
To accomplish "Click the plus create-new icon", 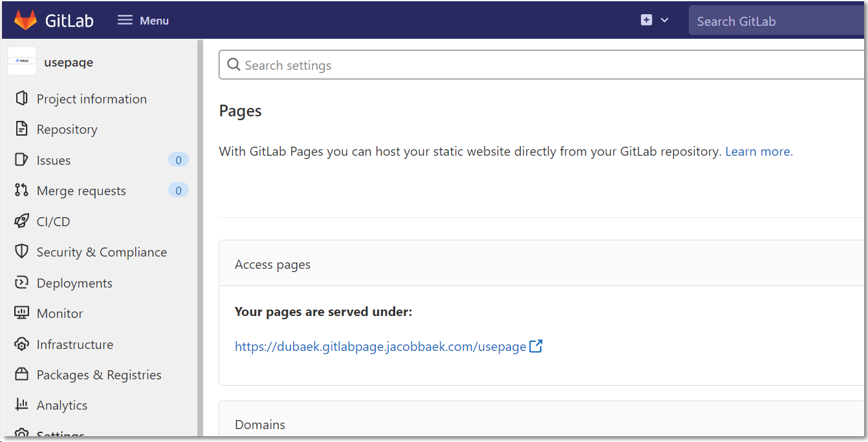I will [x=646, y=20].
